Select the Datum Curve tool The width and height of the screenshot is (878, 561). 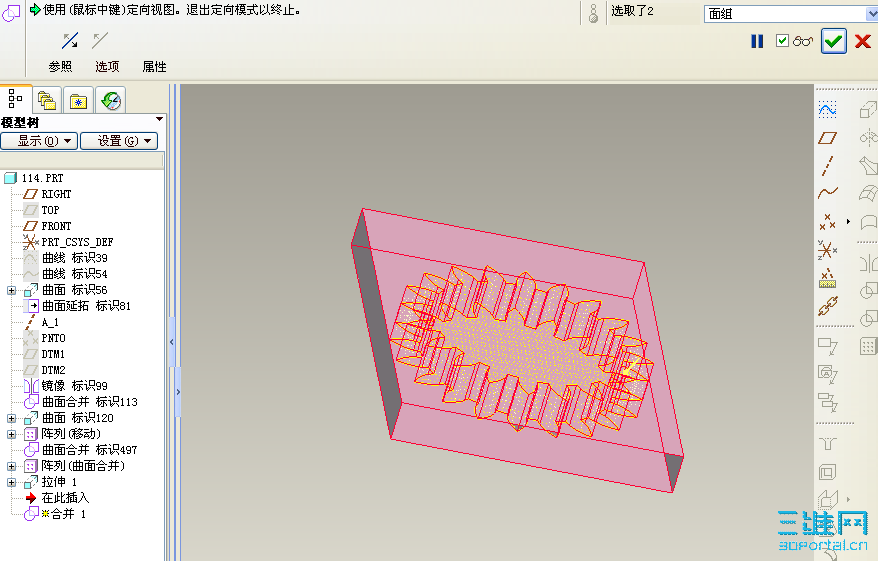point(827,193)
